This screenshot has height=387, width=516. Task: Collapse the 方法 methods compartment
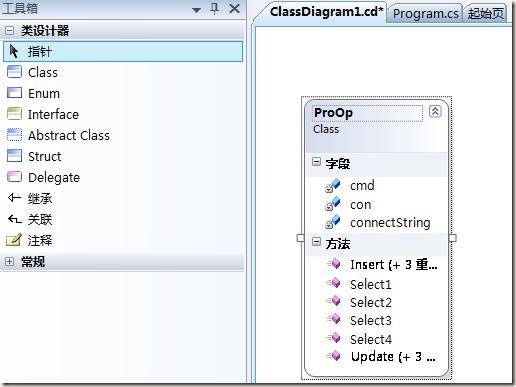pos(316,242)
